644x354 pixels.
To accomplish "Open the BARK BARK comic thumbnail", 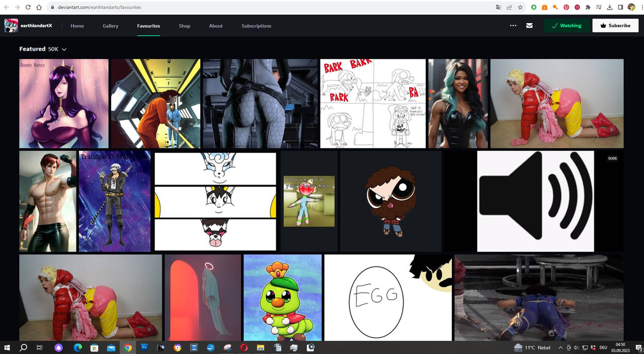I will 373,104.
